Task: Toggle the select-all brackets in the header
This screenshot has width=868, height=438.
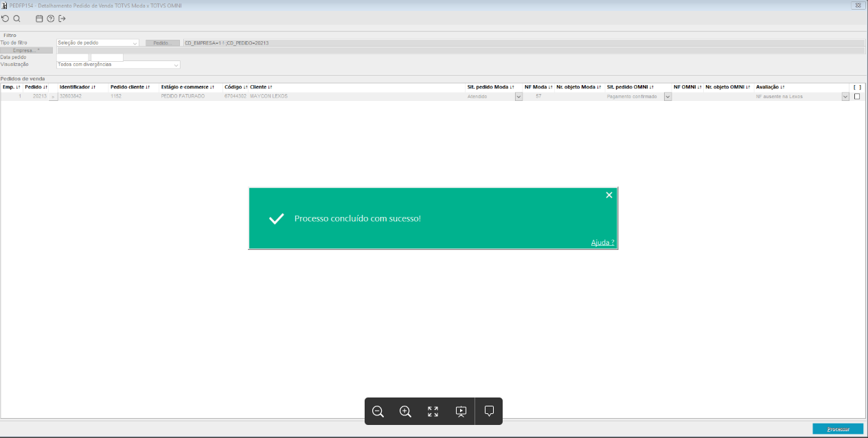Action: coord(857,87)
